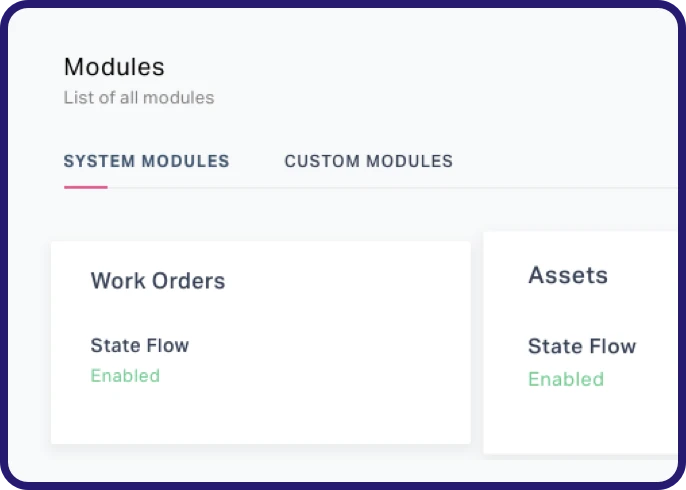Screen dimensions: 686x490
Task: Click State Flow label in Work Orders
Action: [140, 345]
